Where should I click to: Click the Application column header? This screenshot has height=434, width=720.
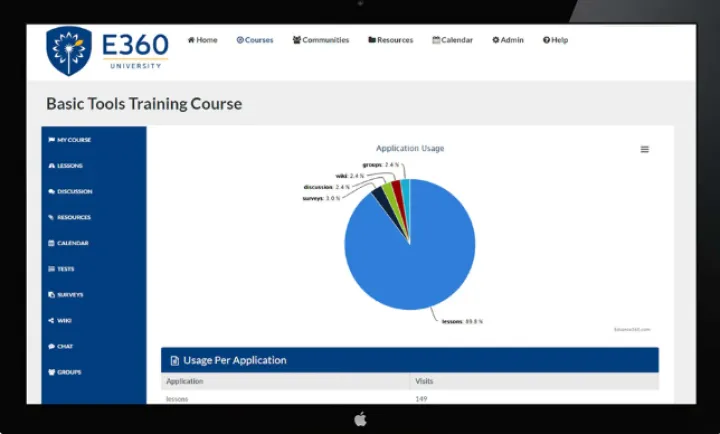[185, 382]
